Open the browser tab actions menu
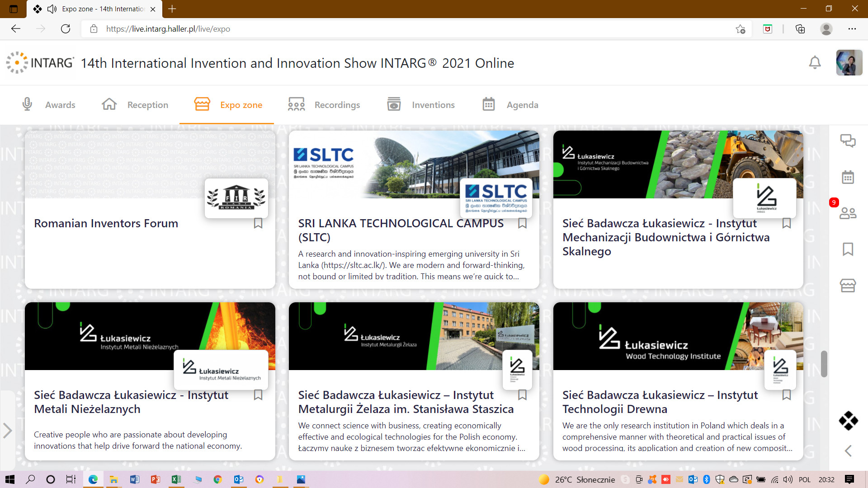The image size is (868, 488). pos(13,9)
